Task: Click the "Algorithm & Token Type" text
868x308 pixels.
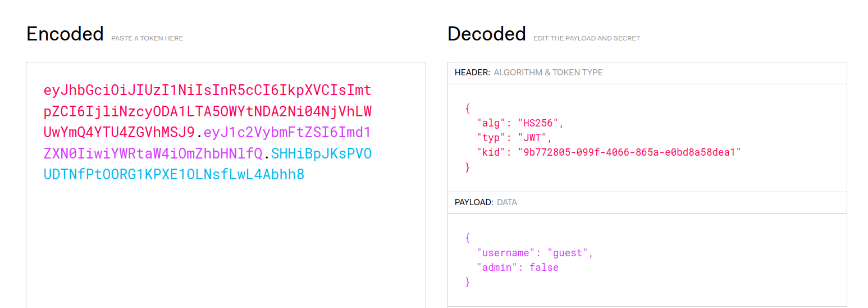Action: [x=548, y=73]
